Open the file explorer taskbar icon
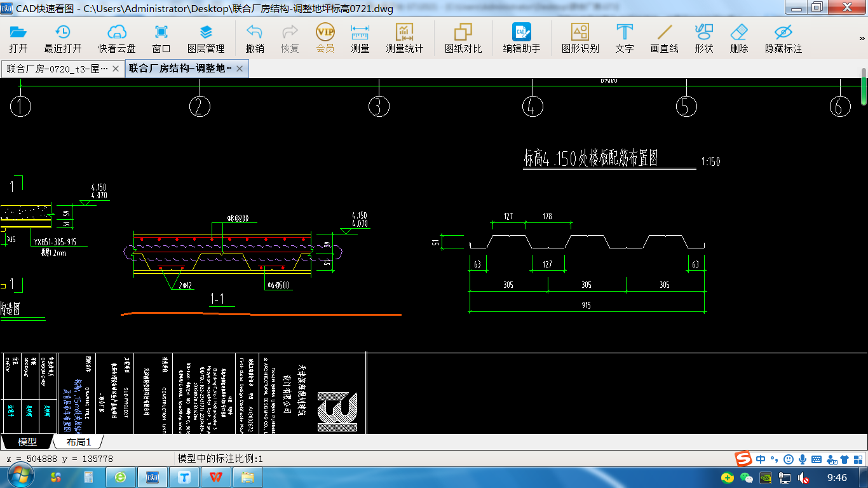 (x=248, y=477)
